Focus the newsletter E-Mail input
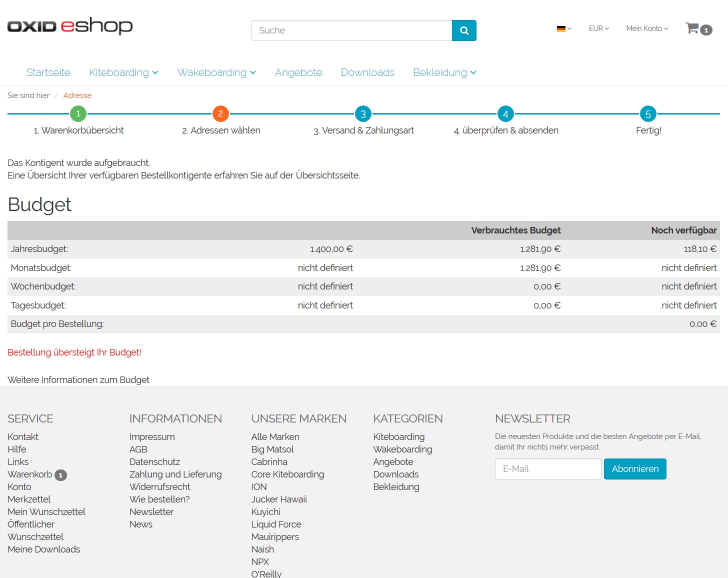 pos(547,469)
